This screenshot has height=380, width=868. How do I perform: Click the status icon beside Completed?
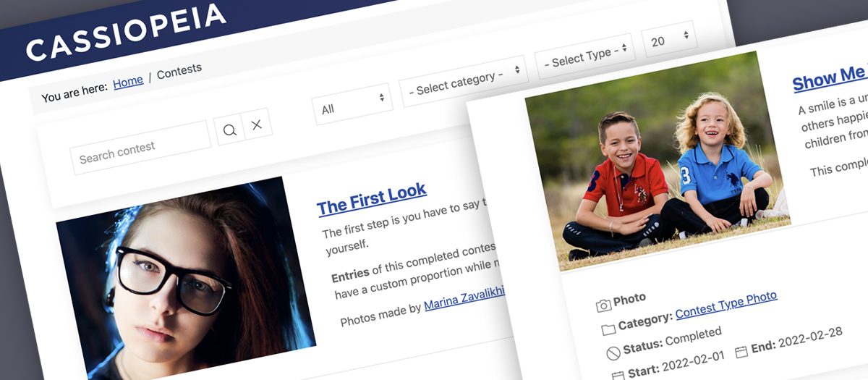coord(613,353)
